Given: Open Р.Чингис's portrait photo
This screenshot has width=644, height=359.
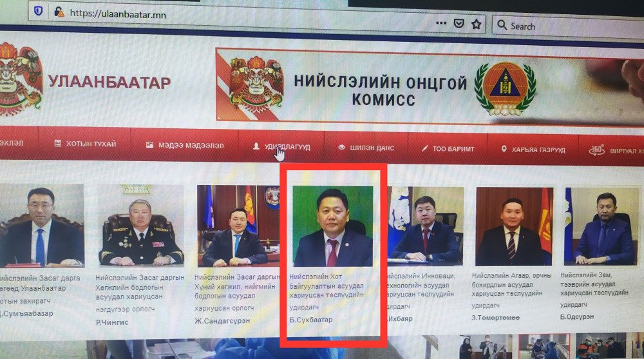Looking at the screenshot, I should [141, 226].
